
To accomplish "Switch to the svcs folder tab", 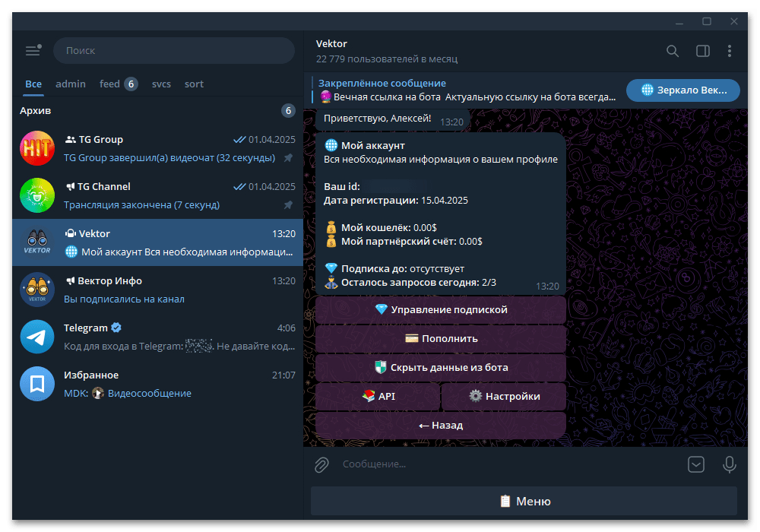I will [x=161, y=84].
